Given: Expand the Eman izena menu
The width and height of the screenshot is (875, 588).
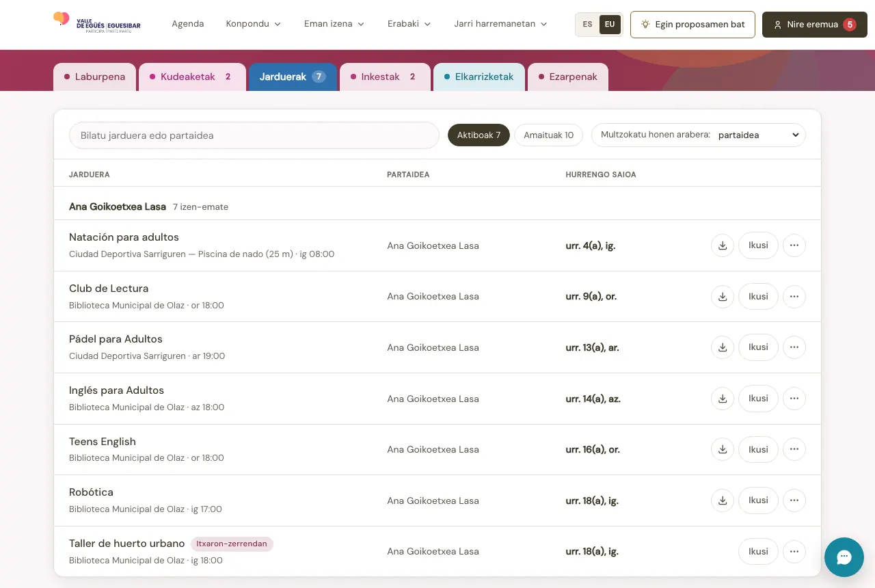Looking at the screenshot, I should (x=334, y=24).
